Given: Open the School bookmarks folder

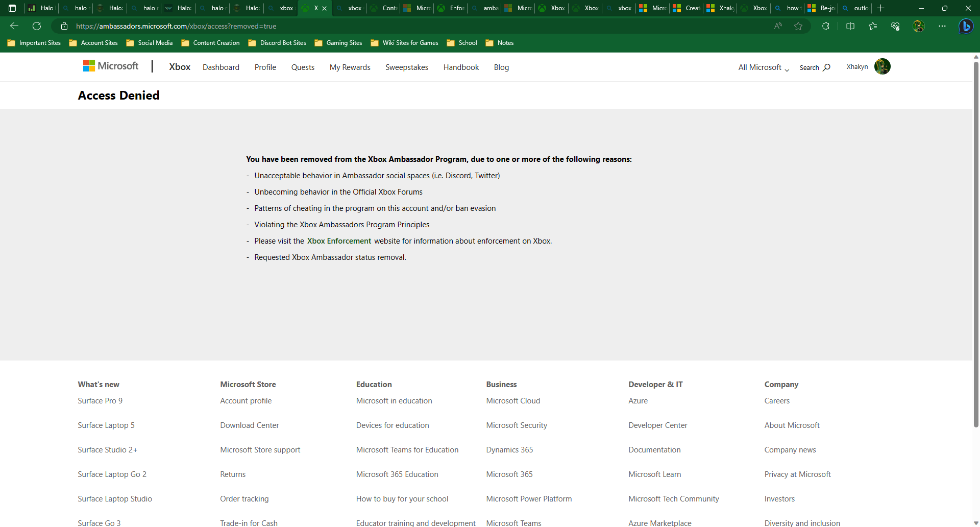Looking at the screenshot, I should coord(462,43).
